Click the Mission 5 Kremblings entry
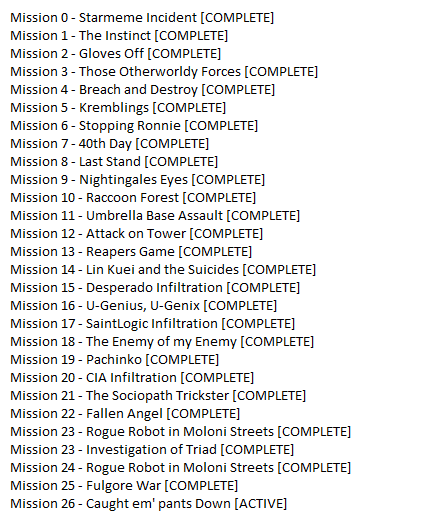 [118, 108]
